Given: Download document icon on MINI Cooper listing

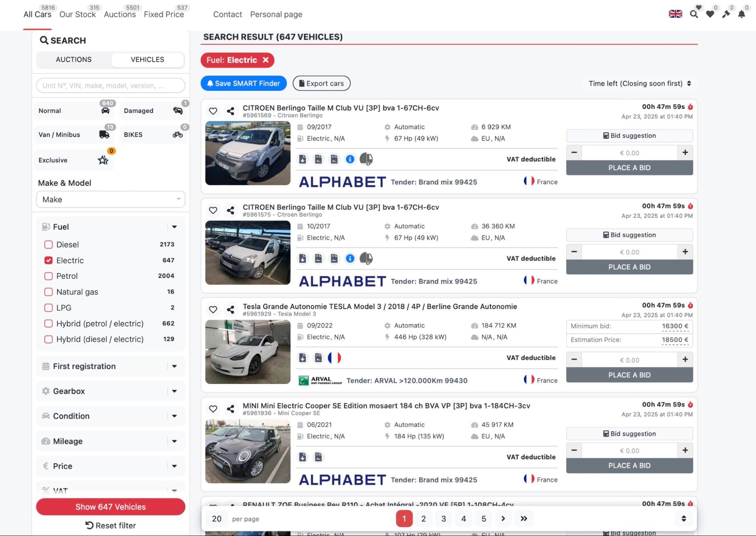Looking at the screenshot, I should [303, 457].
